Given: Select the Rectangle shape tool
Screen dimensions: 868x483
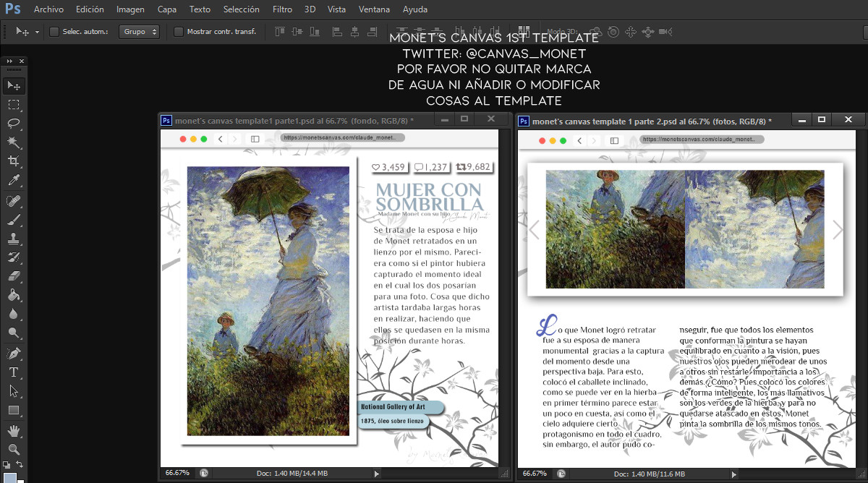Looking at the screenshot, I should (13, 409).
